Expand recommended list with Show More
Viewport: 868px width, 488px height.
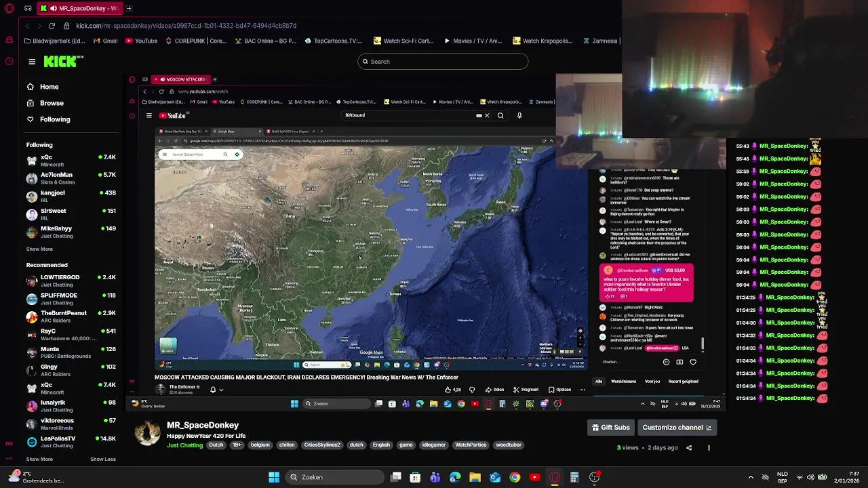[x=39, y=460]
